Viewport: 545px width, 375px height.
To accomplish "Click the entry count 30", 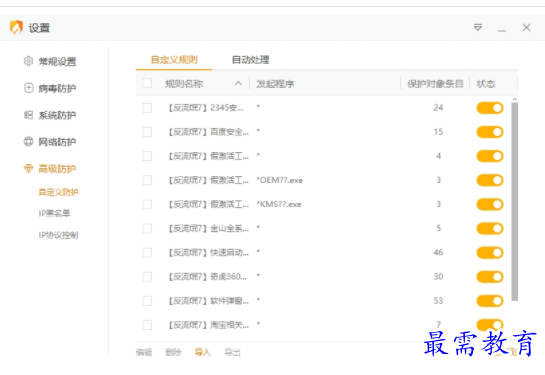I will (x=438, y=277).
